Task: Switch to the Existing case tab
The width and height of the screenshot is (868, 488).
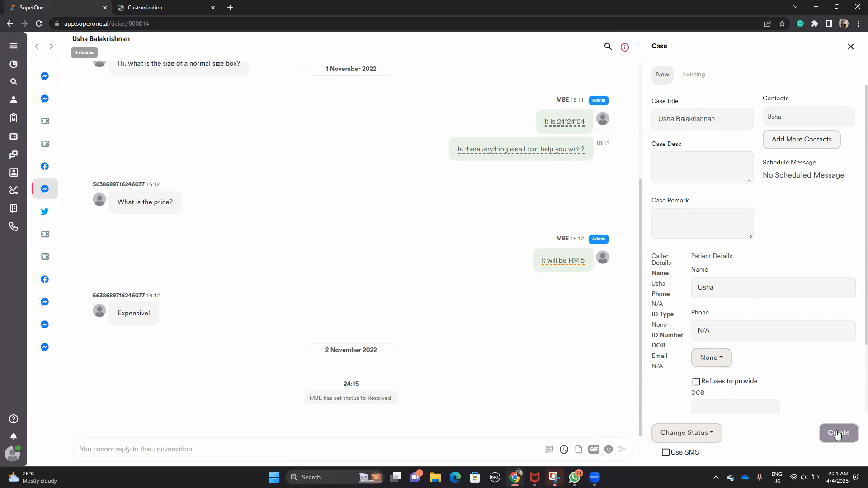Action: 694,75
